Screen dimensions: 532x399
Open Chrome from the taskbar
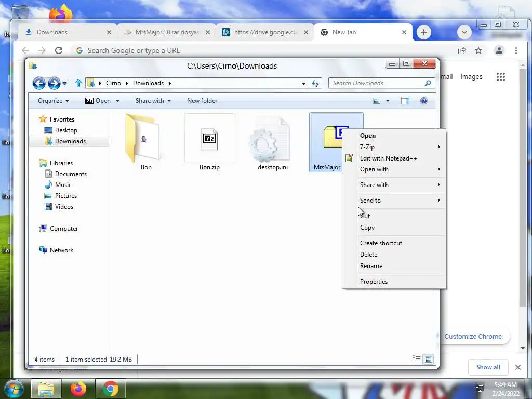click(111, 389)
